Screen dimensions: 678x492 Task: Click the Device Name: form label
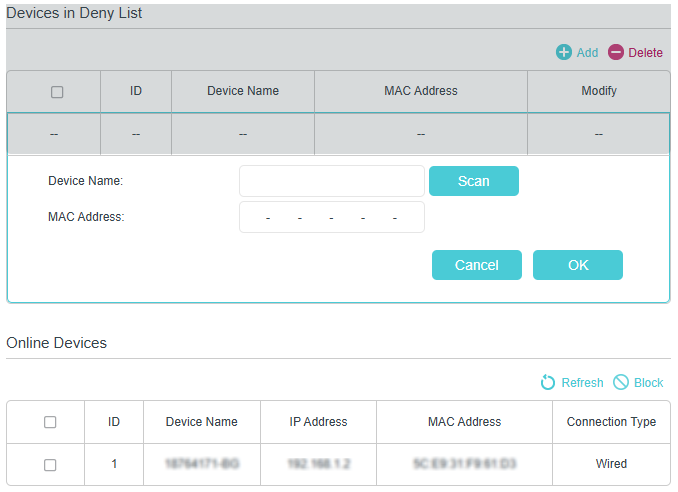click(85, 181)
